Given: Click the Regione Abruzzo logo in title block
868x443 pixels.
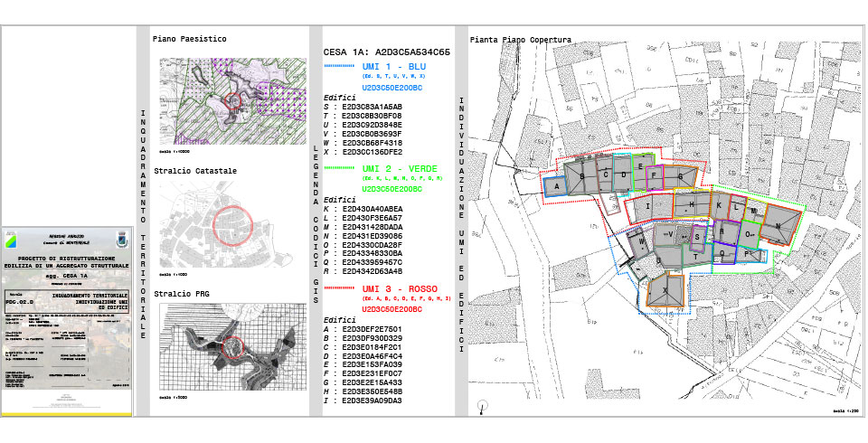Looking at the screenshot, I should pos(11,240).
